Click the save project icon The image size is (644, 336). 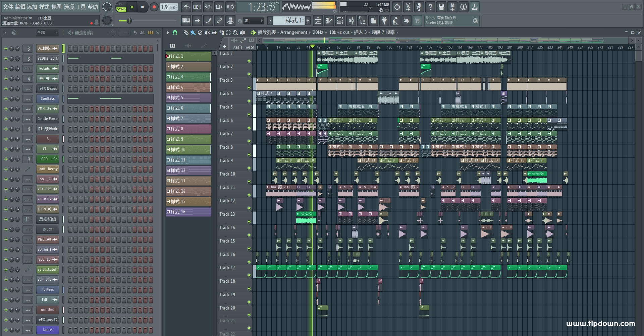coord(441,7)
